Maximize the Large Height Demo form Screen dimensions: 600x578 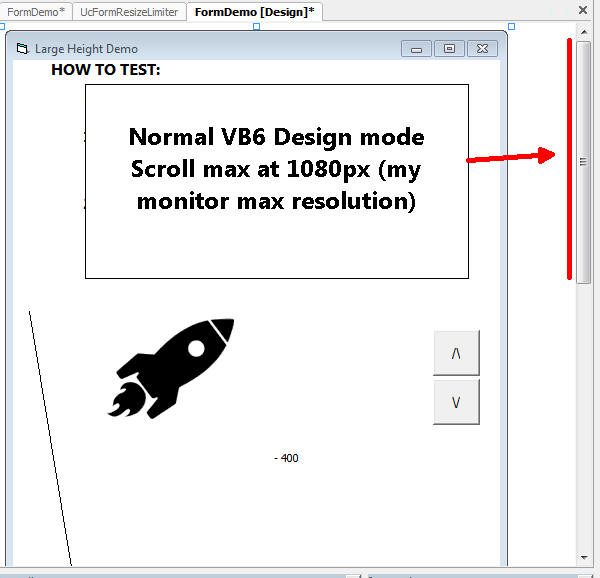(449, 48)
